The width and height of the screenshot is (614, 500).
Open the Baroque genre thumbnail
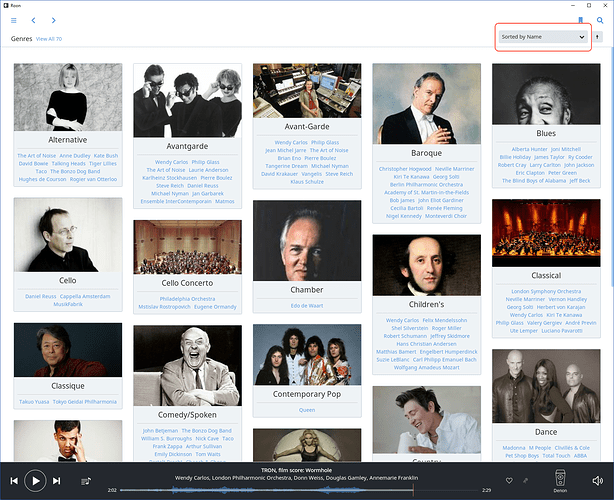(427, 104)
